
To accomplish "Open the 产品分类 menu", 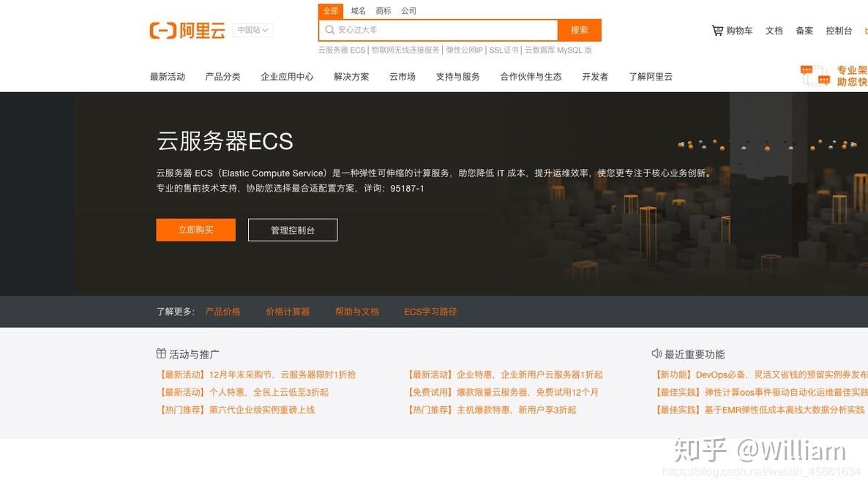I will (x=222, y=77).
